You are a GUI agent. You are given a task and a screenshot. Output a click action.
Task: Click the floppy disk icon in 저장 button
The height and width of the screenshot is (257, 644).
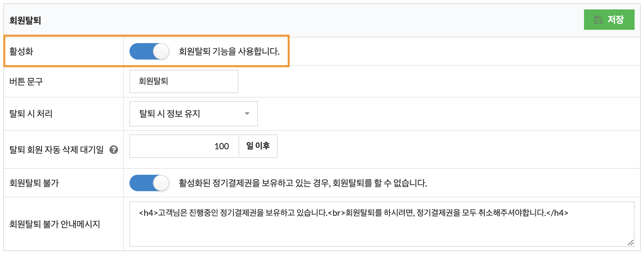click(598, 20)
